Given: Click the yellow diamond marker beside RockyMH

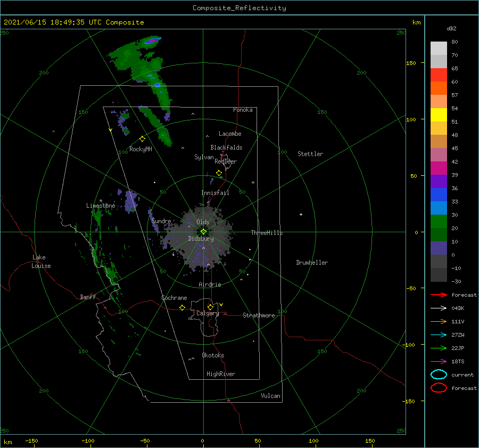Looking at the screenshot, I should (x=142, y=139).
